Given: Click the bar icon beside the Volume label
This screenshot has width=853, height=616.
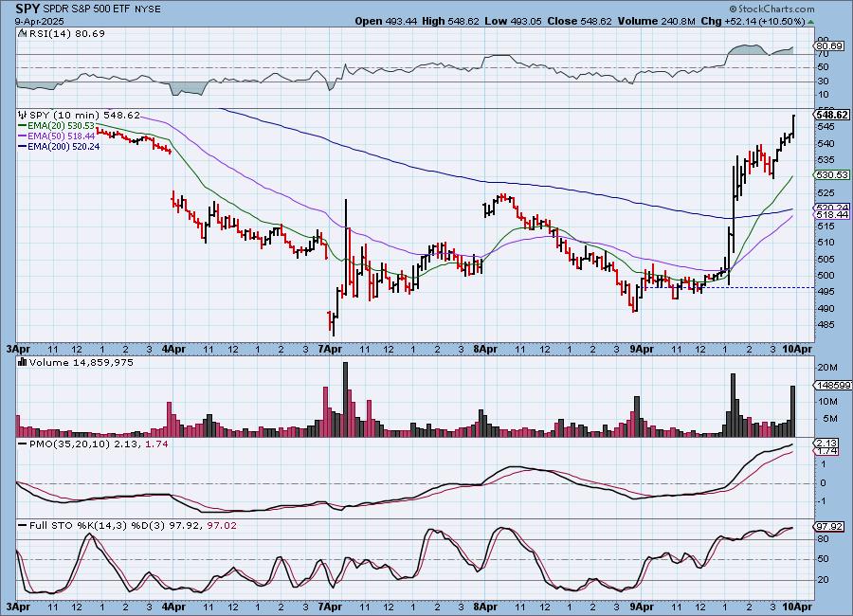Looking at the screenshot, I should [x=23, y=362].
